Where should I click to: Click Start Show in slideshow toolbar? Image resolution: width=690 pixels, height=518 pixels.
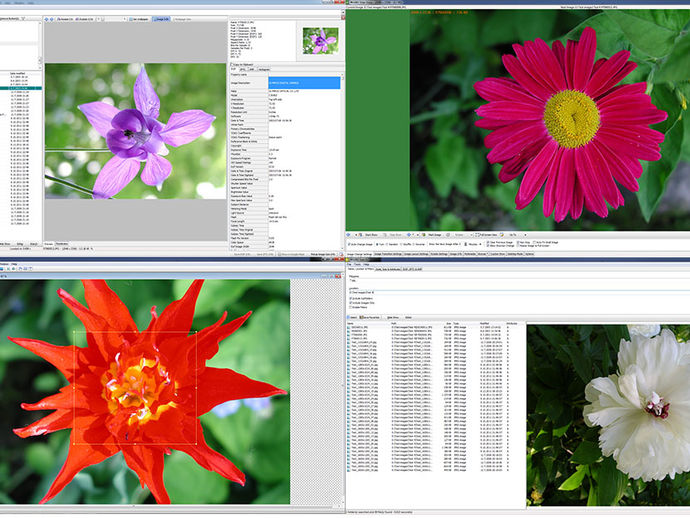pyautogui.click(x=369, y=235)
